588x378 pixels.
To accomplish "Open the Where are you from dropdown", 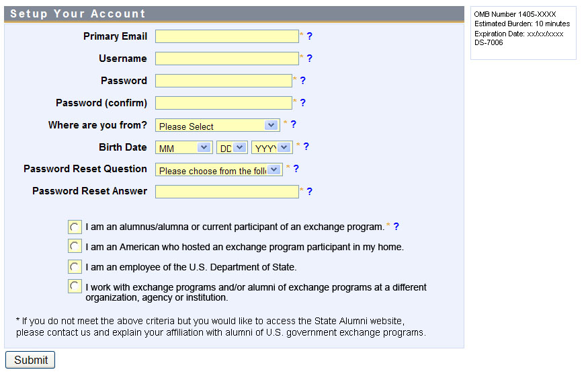I will pyautogui.click(x=218, y=126).
